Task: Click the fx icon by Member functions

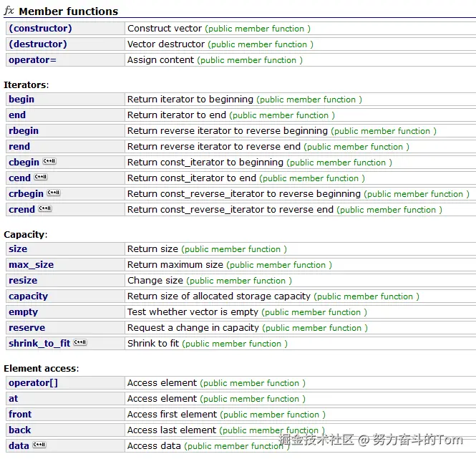Action: 9,11
